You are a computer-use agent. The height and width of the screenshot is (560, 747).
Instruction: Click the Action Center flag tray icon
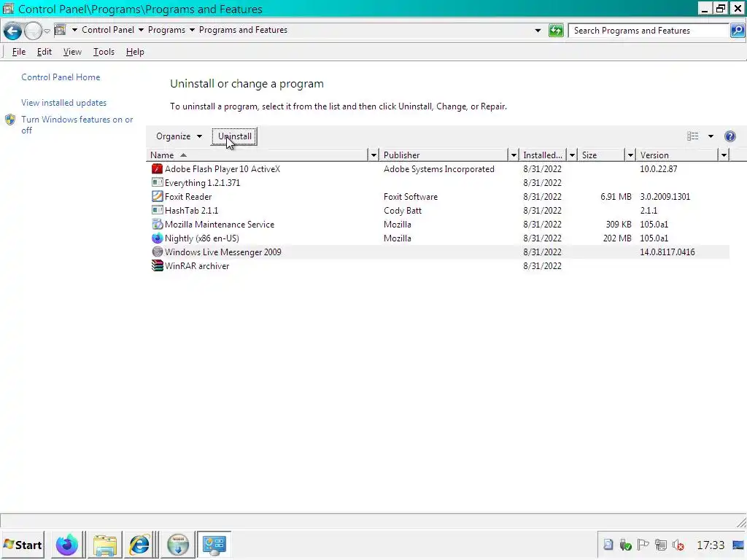click(643, 545)
